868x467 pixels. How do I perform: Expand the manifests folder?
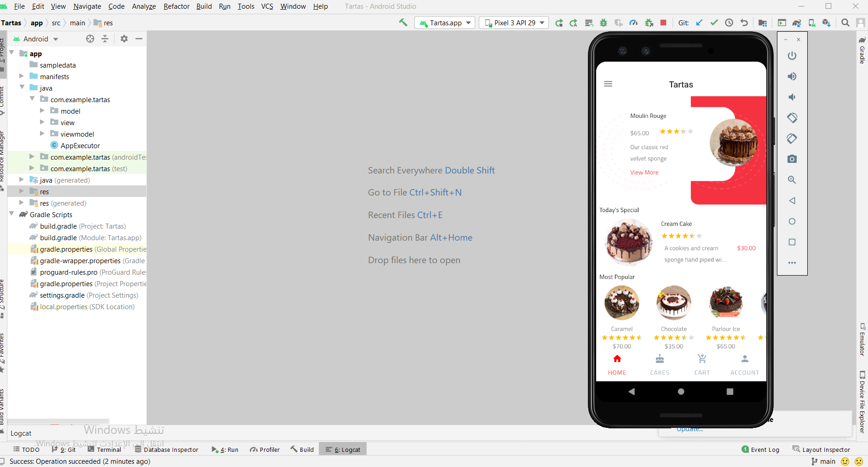click(22, 76)
